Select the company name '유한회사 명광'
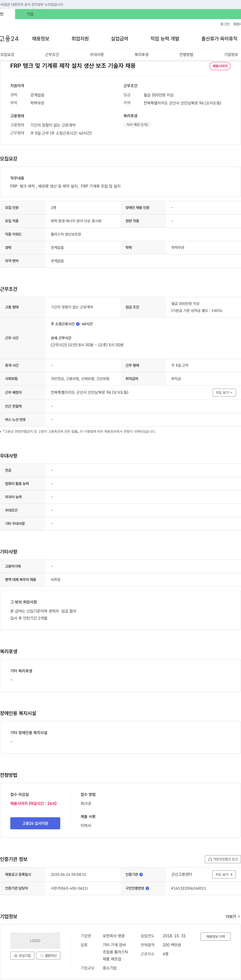Viewport: 241px width, 980px height. (x=113, y=936)
